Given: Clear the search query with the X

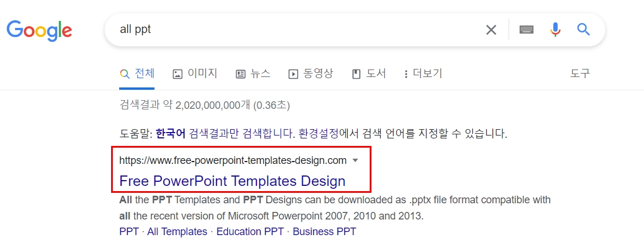Looking at the screenshot, I should point(491,30).
